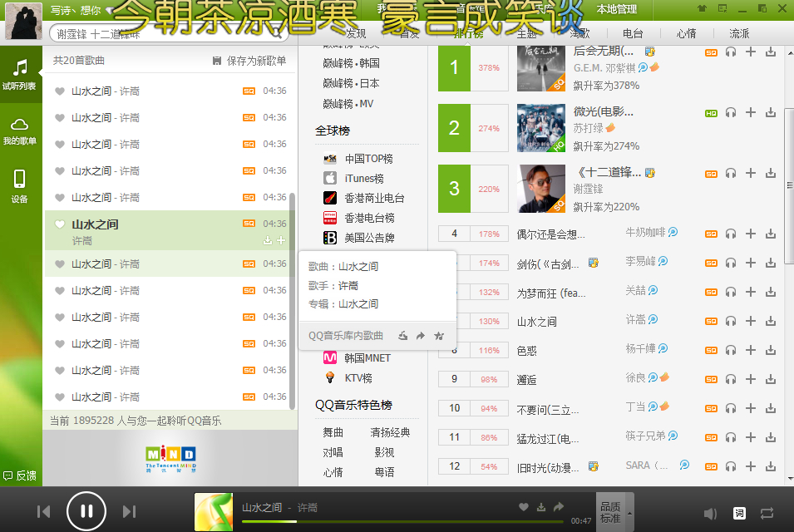This screenshot has height=532, width=794.
Task: Select the 清扬经典 featured chart
Action: [390, 432]
